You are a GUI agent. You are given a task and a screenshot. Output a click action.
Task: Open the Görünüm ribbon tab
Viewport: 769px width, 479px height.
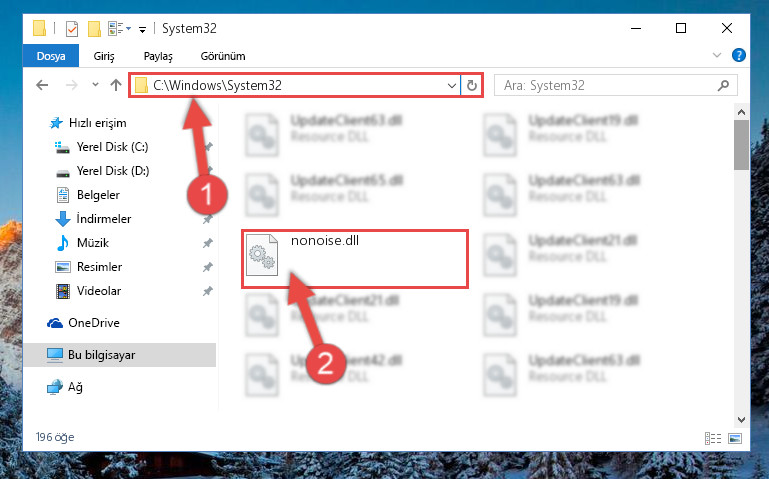(x=223, y=56)
